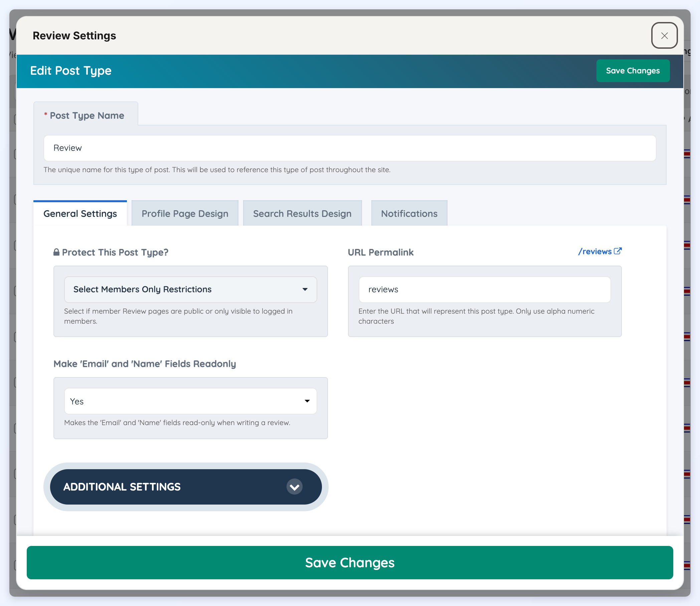The image size is (700, 606).
Task: Click the chevron icon in Additional Settings
Action: (295, 487)
